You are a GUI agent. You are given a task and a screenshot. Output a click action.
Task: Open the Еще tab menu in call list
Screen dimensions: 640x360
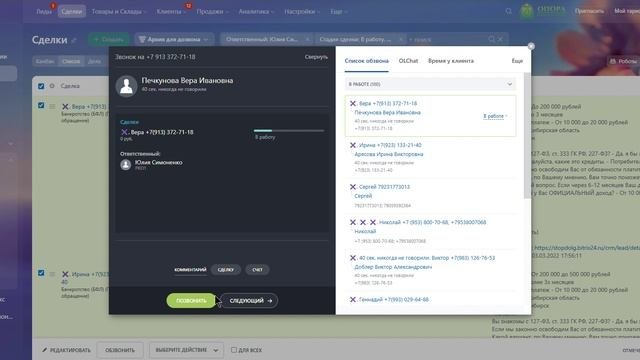point(517,61)
